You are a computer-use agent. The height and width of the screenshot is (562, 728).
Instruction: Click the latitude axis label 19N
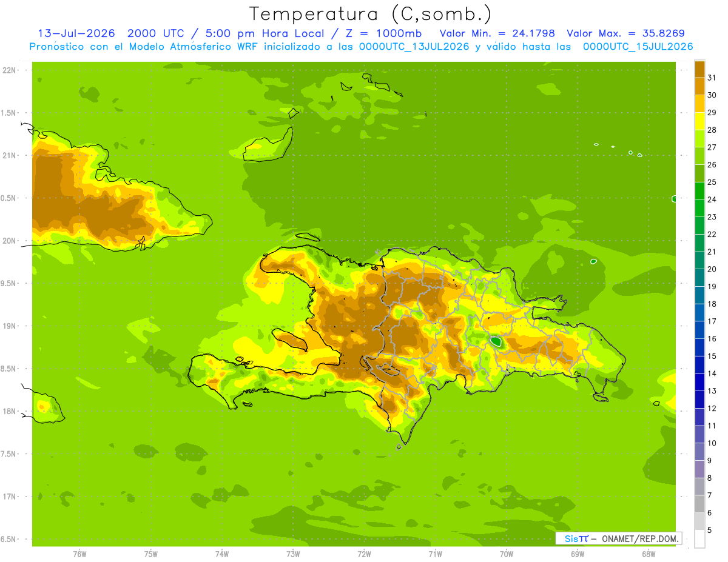tap(10, 326)
